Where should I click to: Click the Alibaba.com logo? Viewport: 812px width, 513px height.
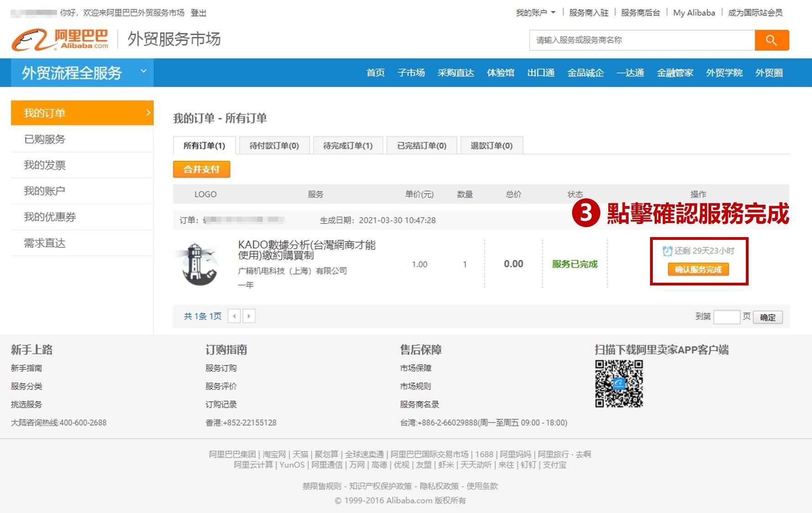click(60, 40)
